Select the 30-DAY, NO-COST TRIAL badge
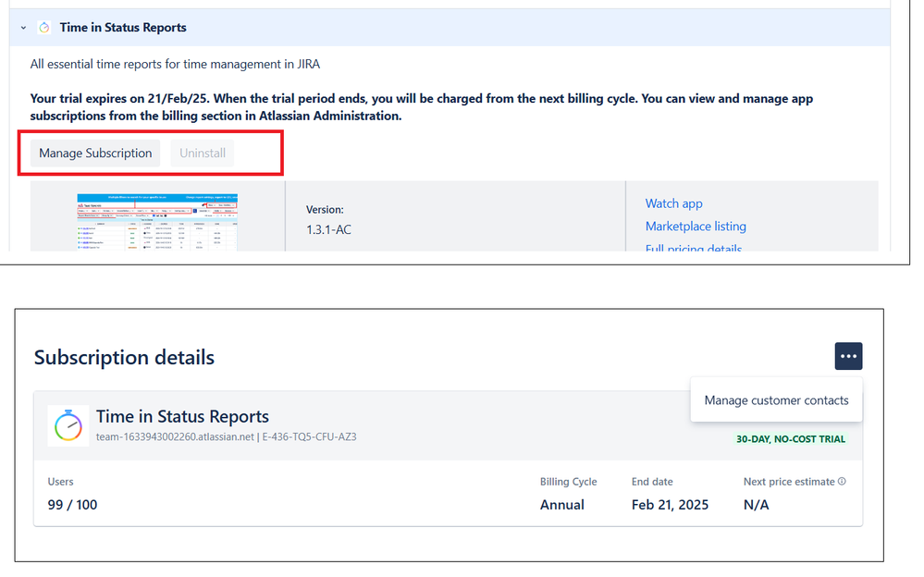 click(790, 438)
